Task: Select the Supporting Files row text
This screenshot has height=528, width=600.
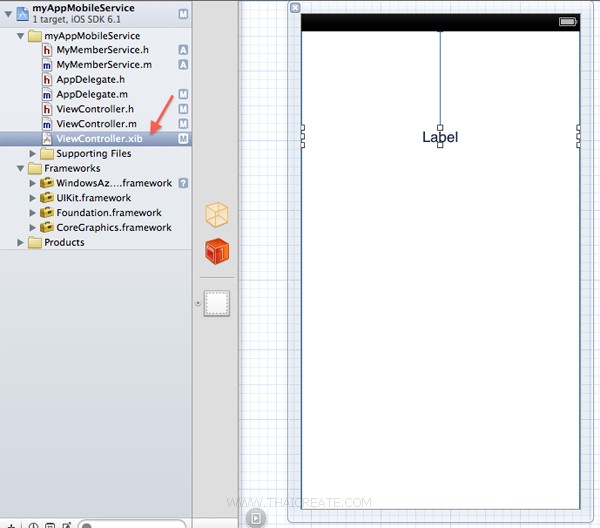Action: click(x=94, y=153)
